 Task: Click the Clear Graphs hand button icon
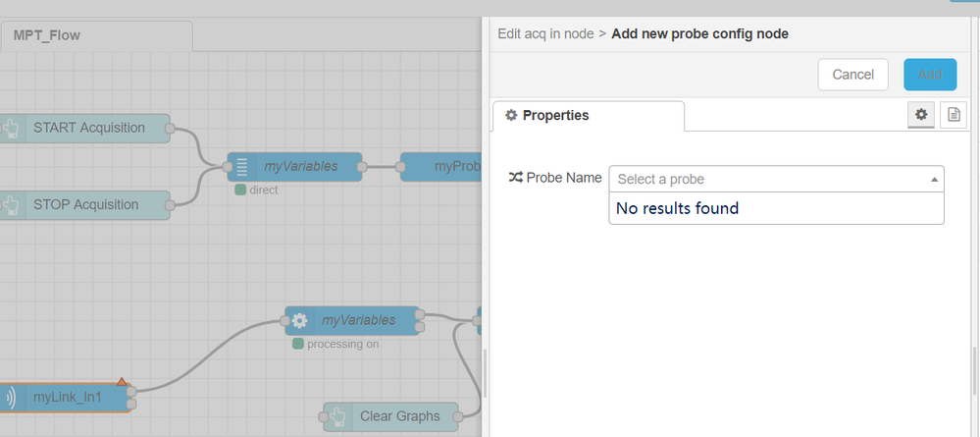click(x=337, y=416)
